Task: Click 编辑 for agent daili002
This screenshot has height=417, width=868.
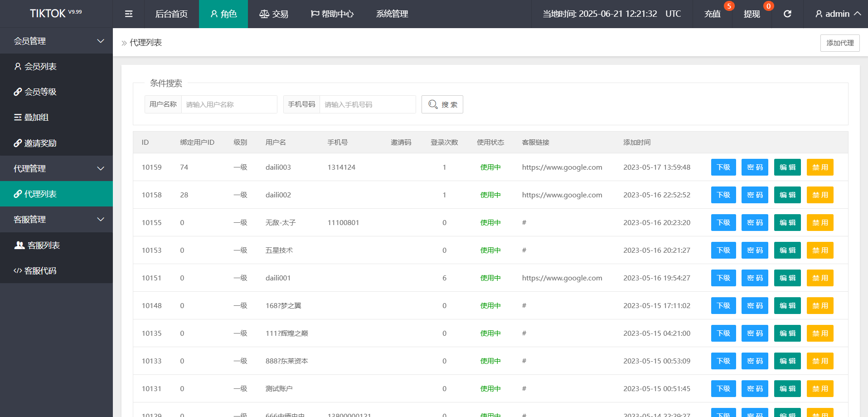Action: (787, 195)
